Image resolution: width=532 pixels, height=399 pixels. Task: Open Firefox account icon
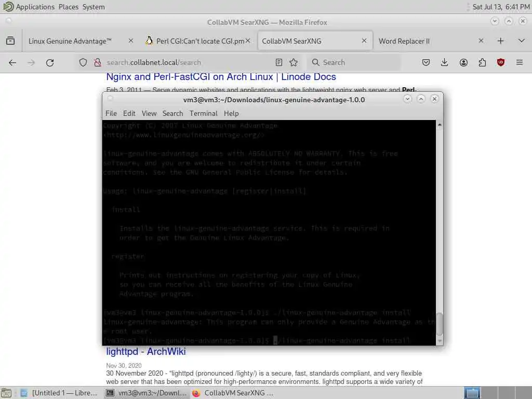pyautogui.click(x=463, y=62)
